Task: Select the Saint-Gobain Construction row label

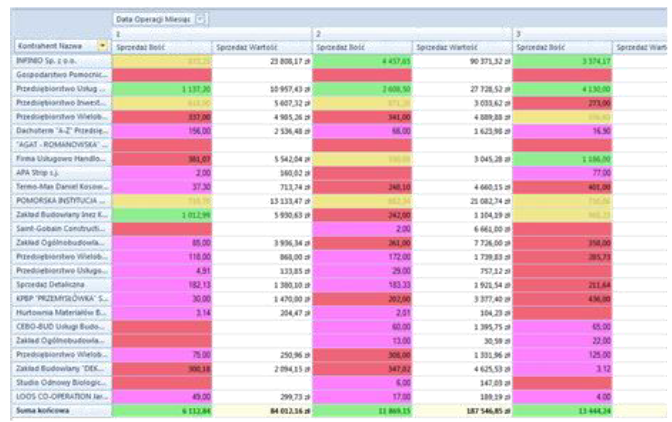Action: [60, 228]
